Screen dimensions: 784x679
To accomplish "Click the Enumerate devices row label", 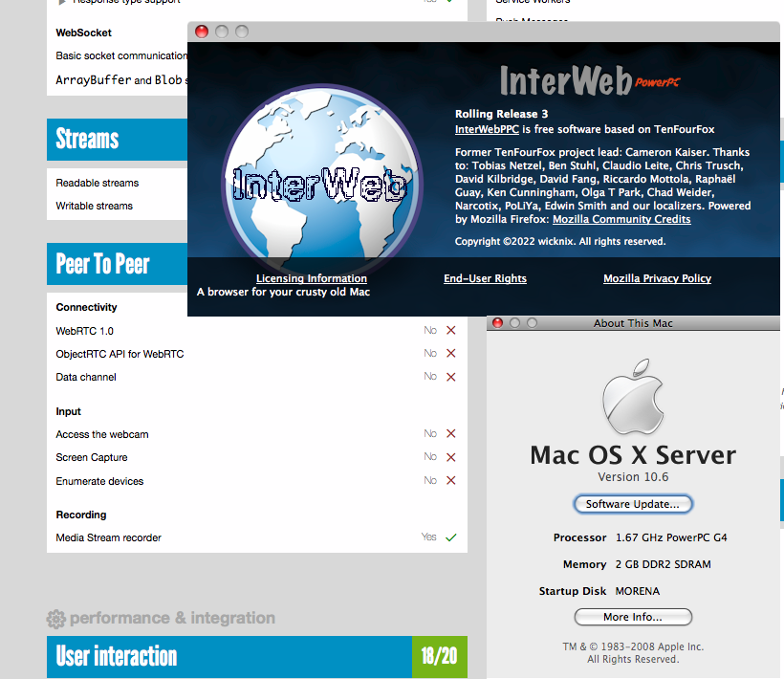I will tap(99, 481).
